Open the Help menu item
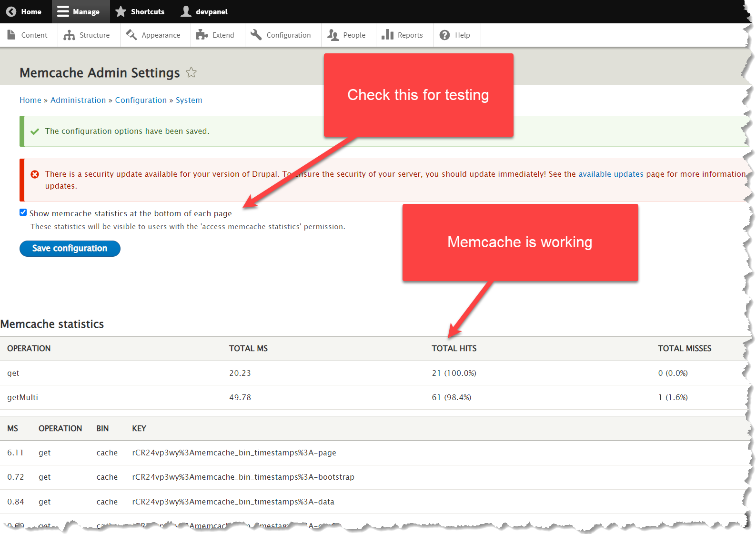The height and width of the screenshot is (534, 756). (x=457, y=35)
